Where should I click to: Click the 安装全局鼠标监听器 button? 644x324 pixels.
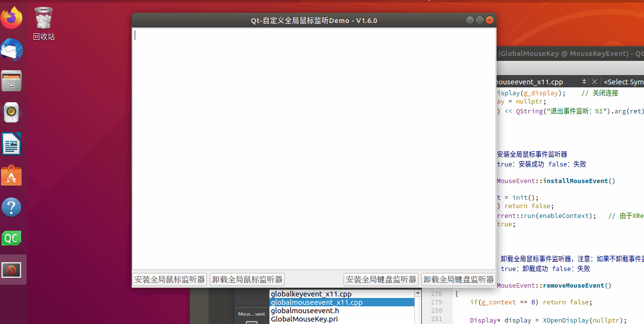tap(169, 279)
